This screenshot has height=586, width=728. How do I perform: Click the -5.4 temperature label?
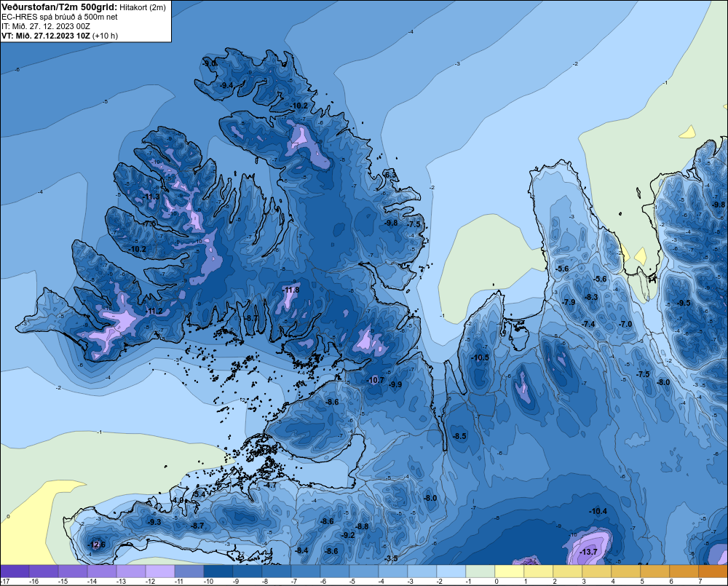[199, 494]
